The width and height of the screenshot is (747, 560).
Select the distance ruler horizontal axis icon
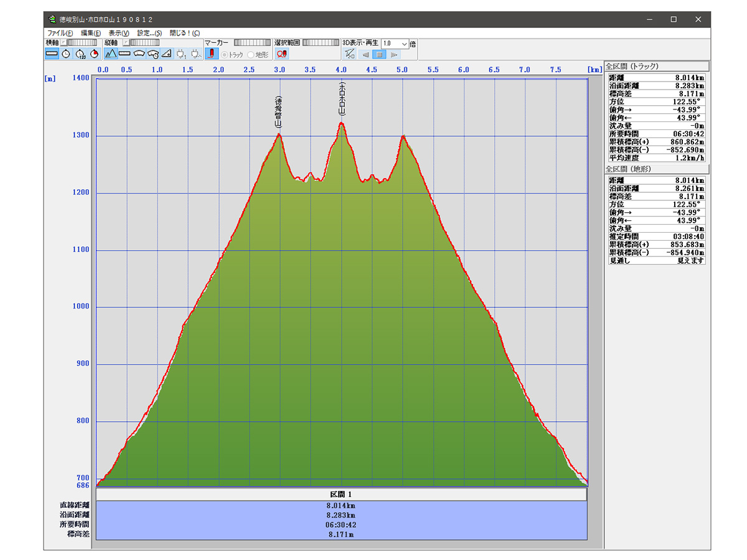click(x=52, y=54)
